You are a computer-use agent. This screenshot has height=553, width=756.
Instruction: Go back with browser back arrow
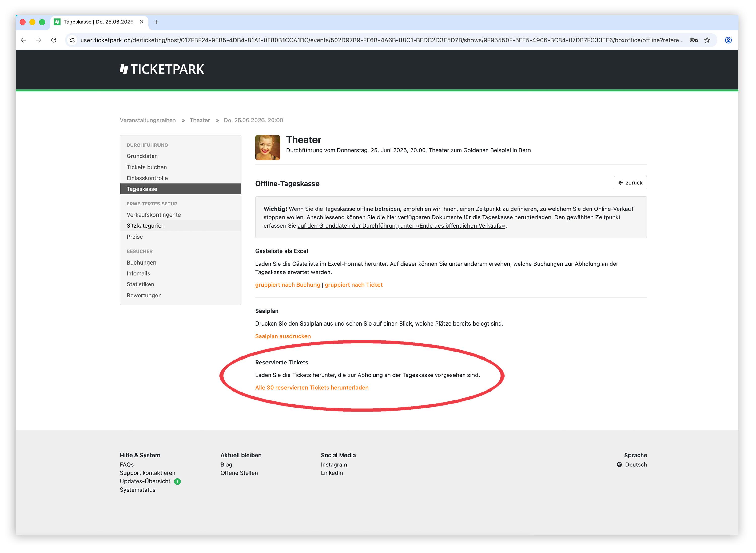click(23, 40)
